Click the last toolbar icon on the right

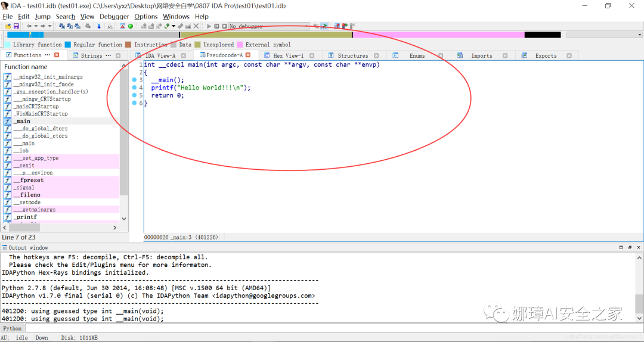352,26
